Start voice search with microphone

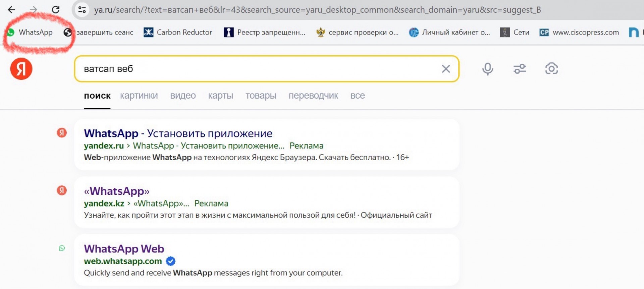click(x=488, y=69)
